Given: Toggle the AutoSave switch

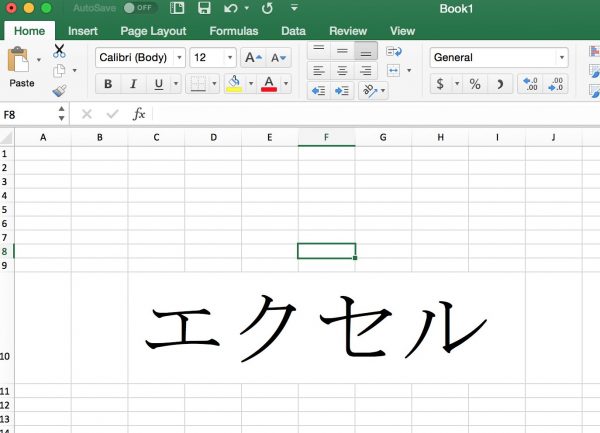Looking at the screenshot, I should (140, 8).
